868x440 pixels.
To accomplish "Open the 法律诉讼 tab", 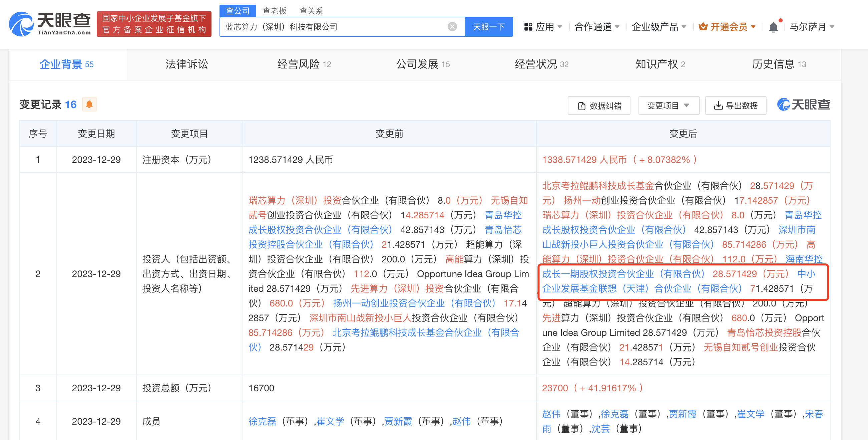I will coord(187,64).
